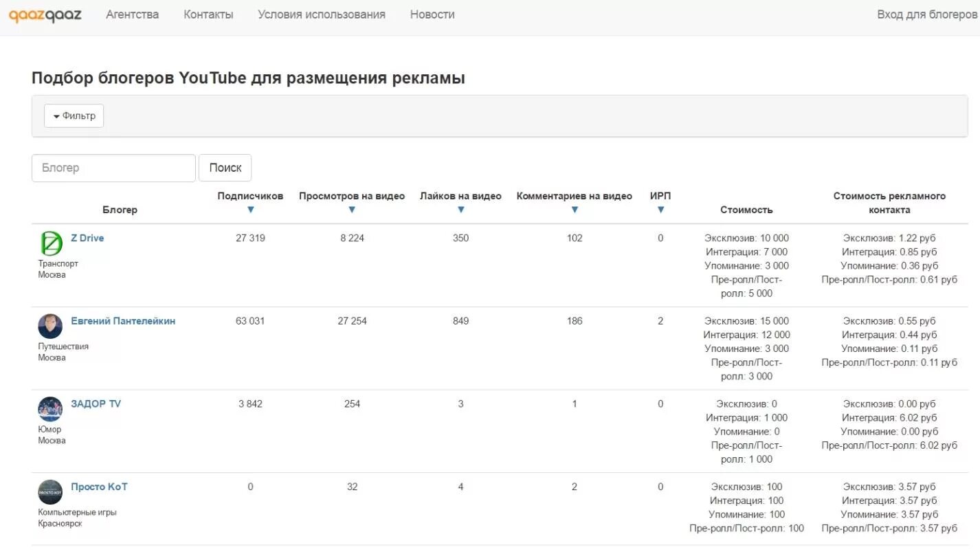
Task: Sort by Просмотров на видео arrow
Action: coord(352,210)
